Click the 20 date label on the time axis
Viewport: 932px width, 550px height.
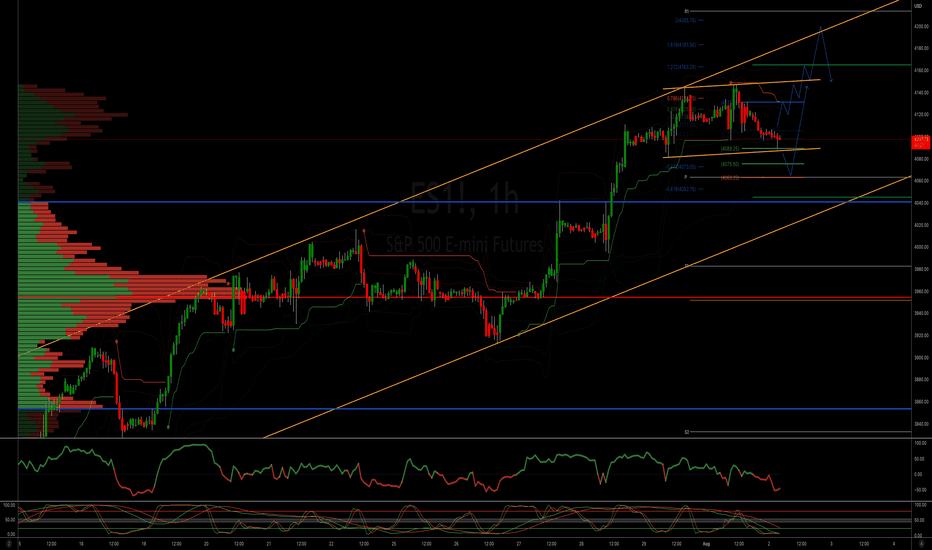[206, 544]
